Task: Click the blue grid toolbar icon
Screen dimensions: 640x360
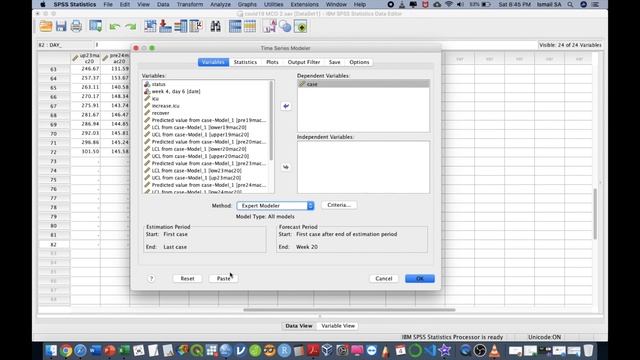Action: coord(235,27)
